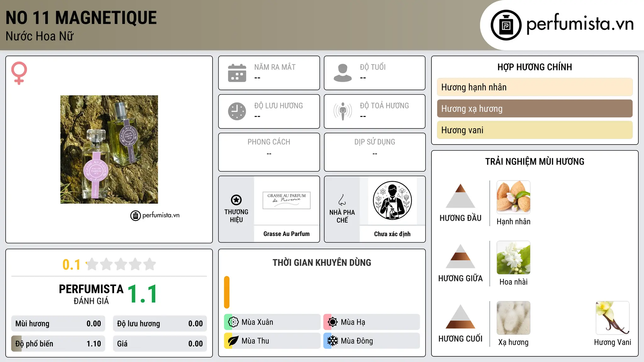644x362 pixels.
Task: Click the Độ lưu hương 0.00 score row
Action: click(160, 324)
